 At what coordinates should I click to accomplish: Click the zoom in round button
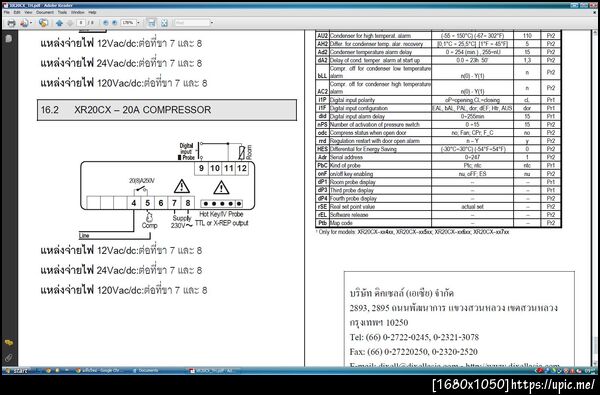click(x=114, y=23)
